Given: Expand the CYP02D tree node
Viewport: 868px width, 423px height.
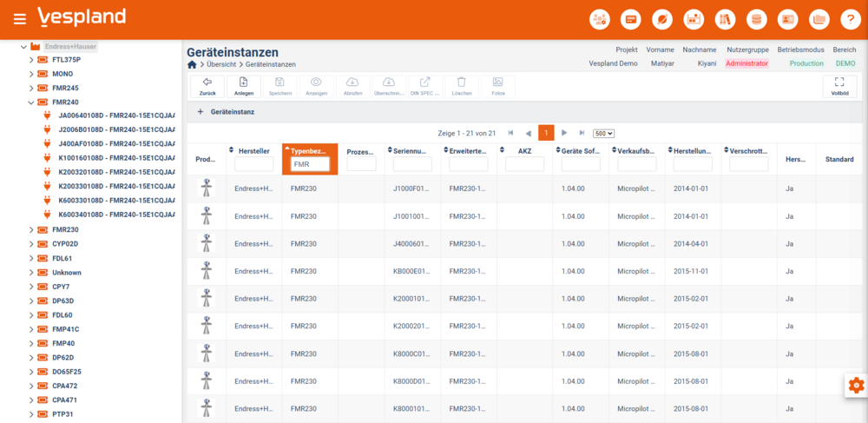Looking at the screenshot, I should [31, 244].
